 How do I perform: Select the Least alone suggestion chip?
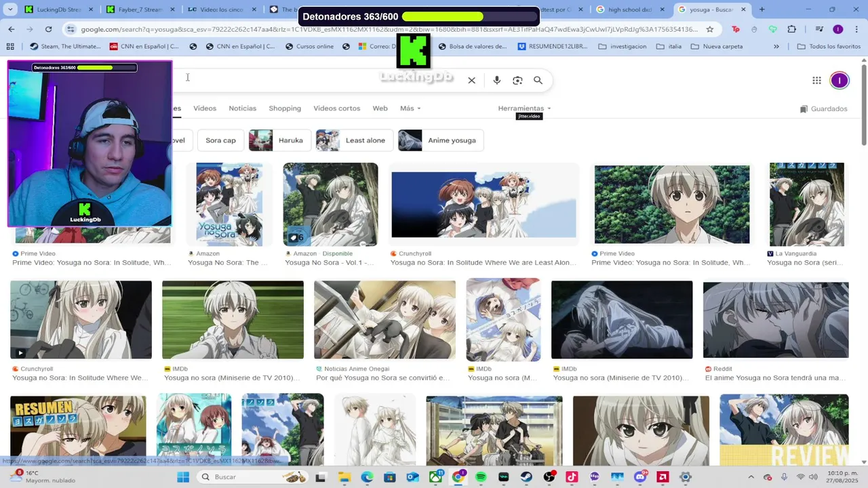tap(354, 140)
